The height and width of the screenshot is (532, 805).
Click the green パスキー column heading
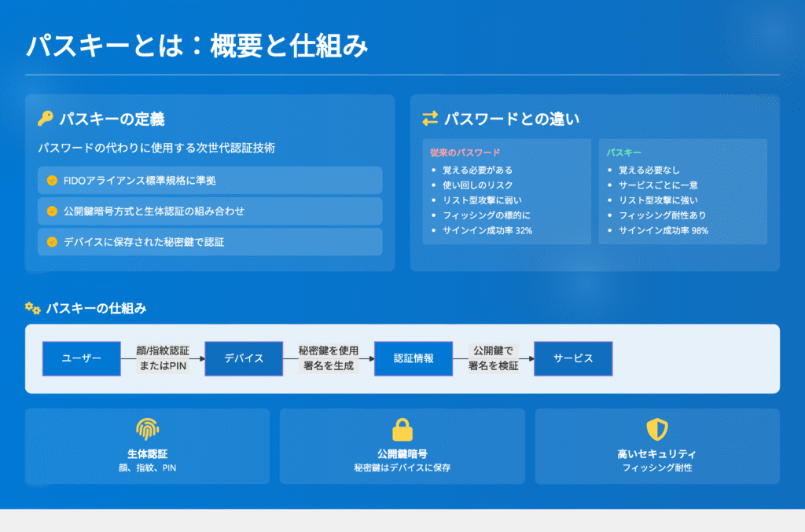[x=624, y=152]
